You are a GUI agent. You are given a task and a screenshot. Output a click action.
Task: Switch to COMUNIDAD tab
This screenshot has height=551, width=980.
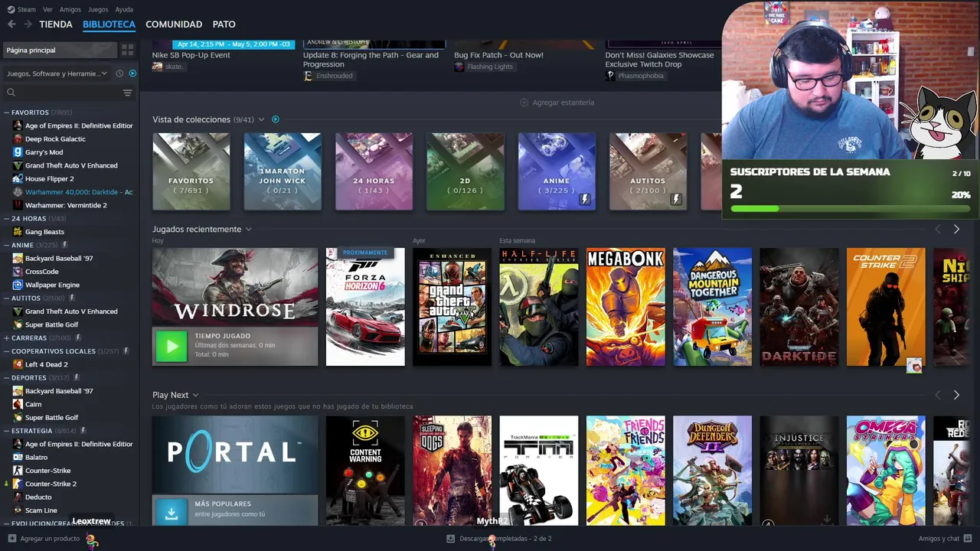coord(174,24)
